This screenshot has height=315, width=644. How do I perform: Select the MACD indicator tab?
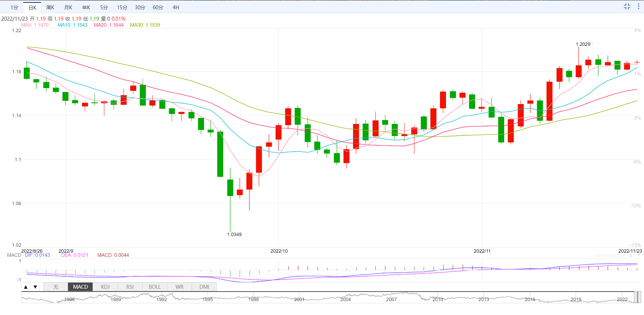tap(81, 287)
